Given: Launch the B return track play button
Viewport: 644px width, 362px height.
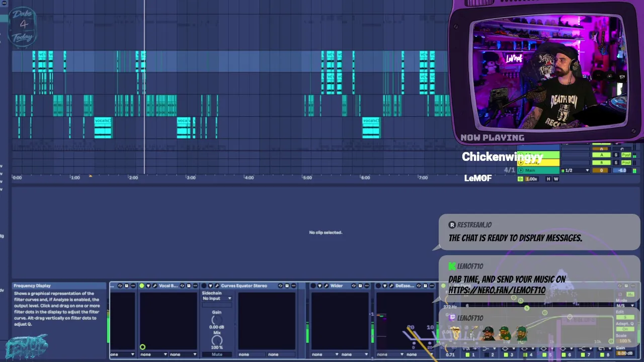Looking at the screenshot, I should pyautogui.click(x=521, y=162).
